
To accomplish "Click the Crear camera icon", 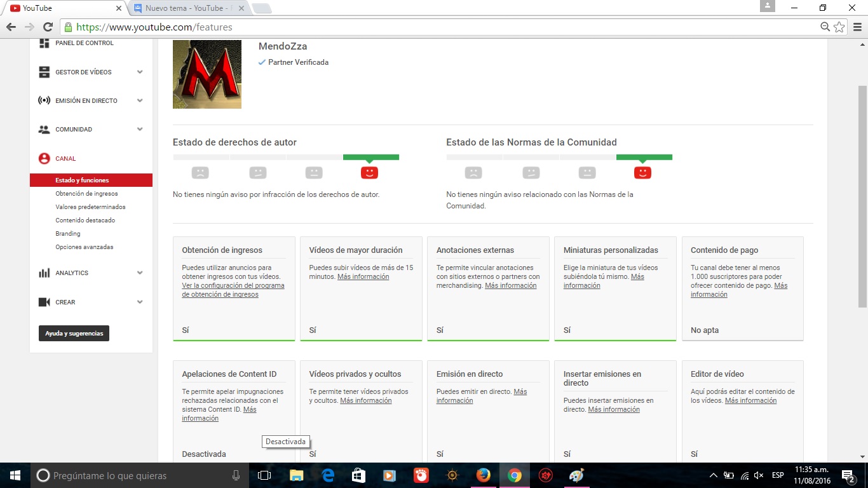I will tap(44, 302).
